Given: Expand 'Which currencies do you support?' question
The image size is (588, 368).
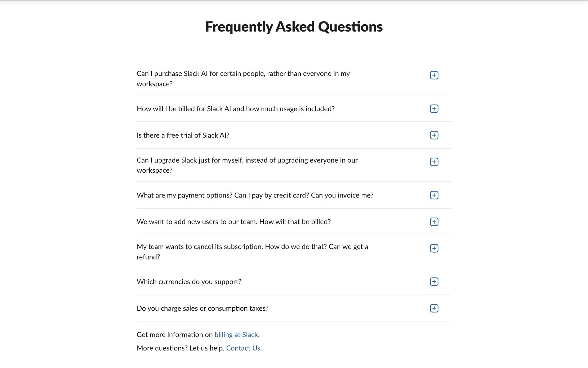Looking at the screenshot, I should coord(189,282).
